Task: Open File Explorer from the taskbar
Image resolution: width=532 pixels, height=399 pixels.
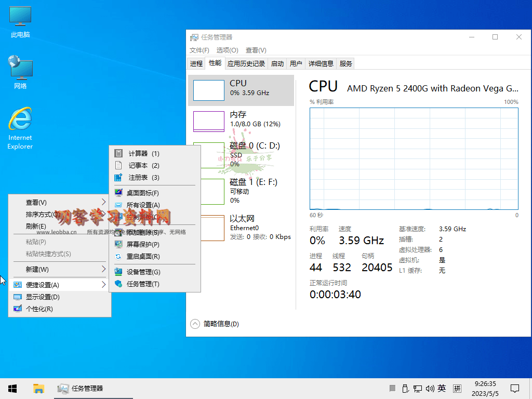Action: (38, 388)
